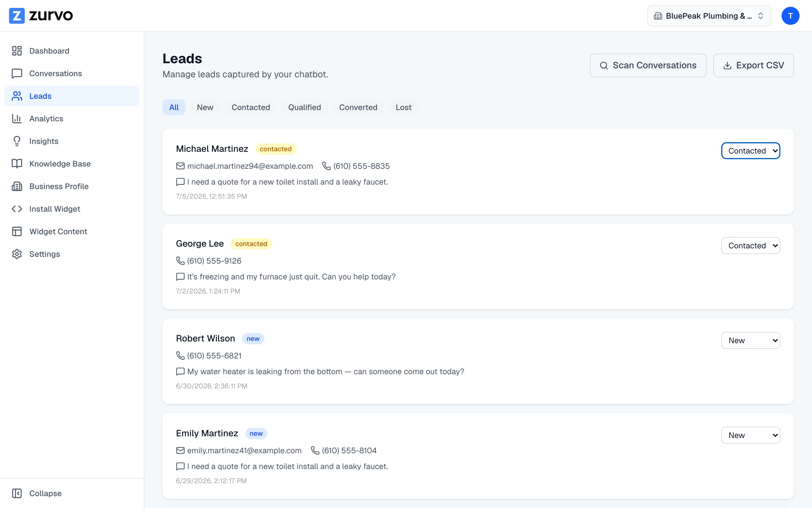Click the email michael.martinez94@example.com
Screen dimensions: 812x508
tap(250, 166)
